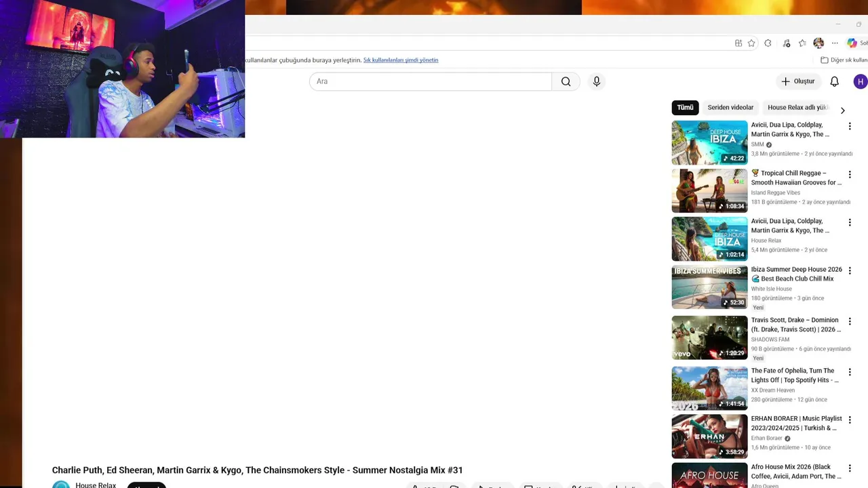868x488 pixels.
Task: Add this page to favorites with star icon
Action: 751,43
